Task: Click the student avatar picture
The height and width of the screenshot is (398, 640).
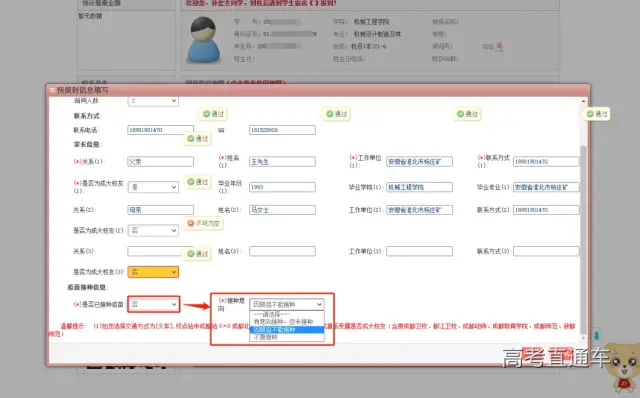Action: click(x=203, y=40)
